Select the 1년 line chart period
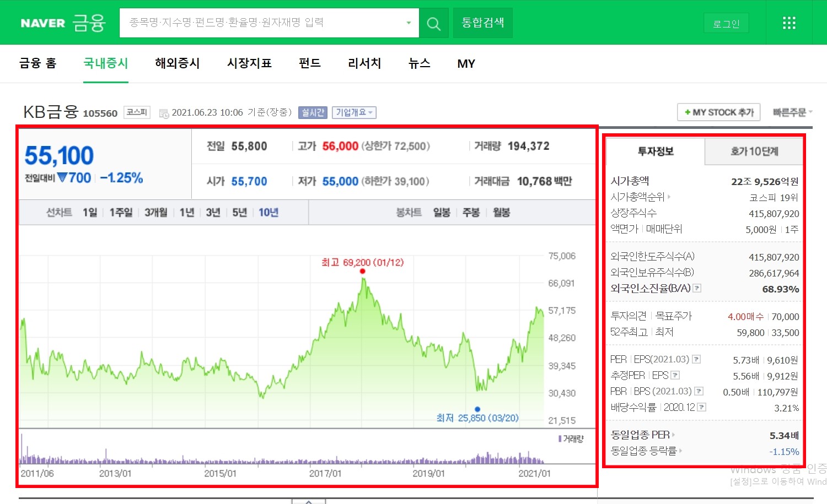Screen dimensions: 827x504 (x=187, y=213)
